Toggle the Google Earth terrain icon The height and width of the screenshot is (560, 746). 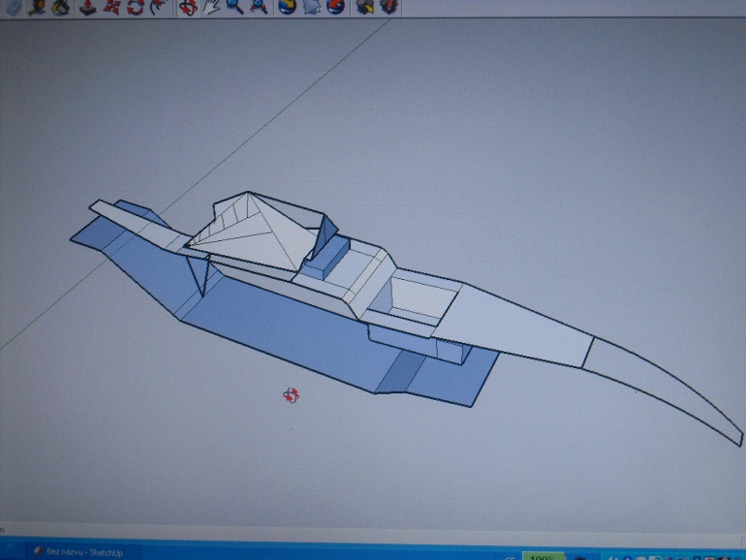pyautogui.click(x=311, y=7)
